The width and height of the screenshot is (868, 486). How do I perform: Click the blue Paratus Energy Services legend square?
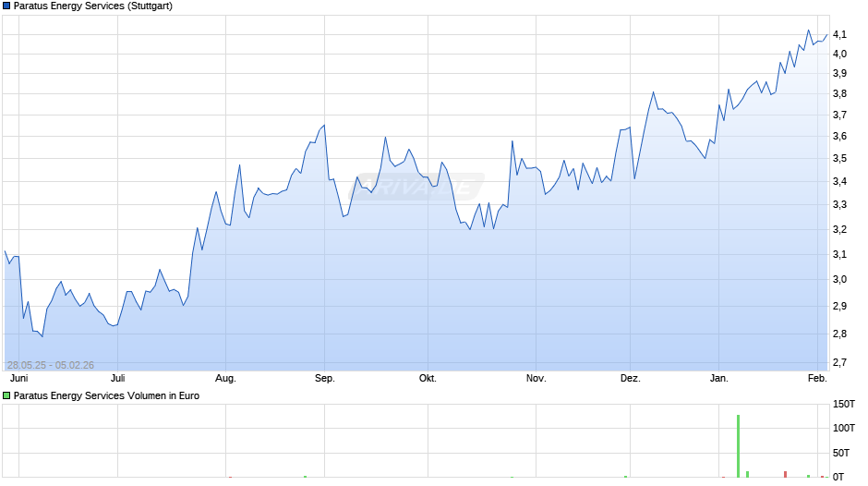(x=6, y=6)
